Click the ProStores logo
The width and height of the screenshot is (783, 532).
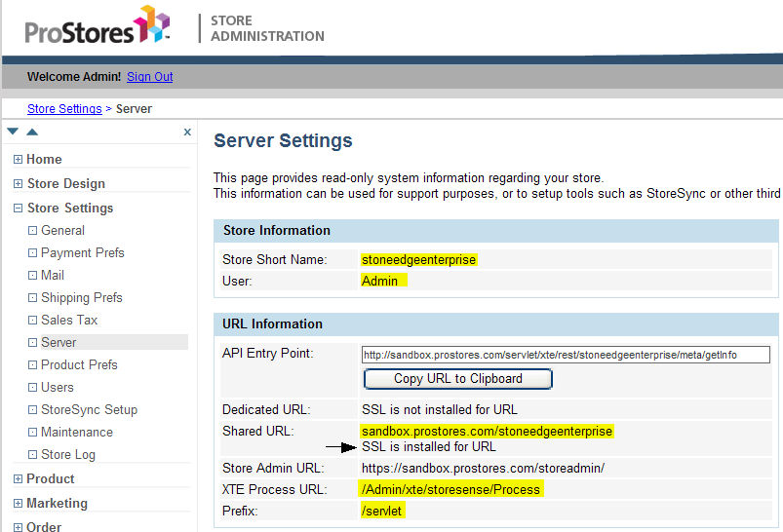pyautogui.click(x=98, y=25)
